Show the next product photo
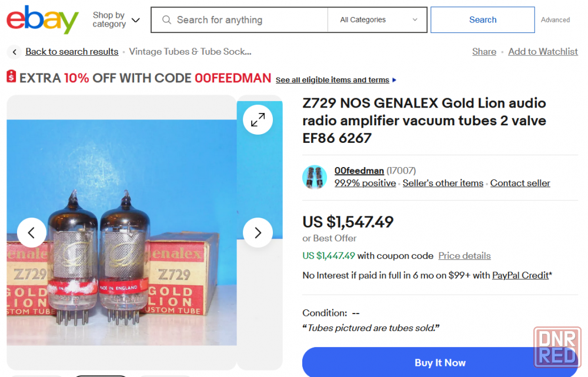The image size is (588, 377). (x=258, y=232)
